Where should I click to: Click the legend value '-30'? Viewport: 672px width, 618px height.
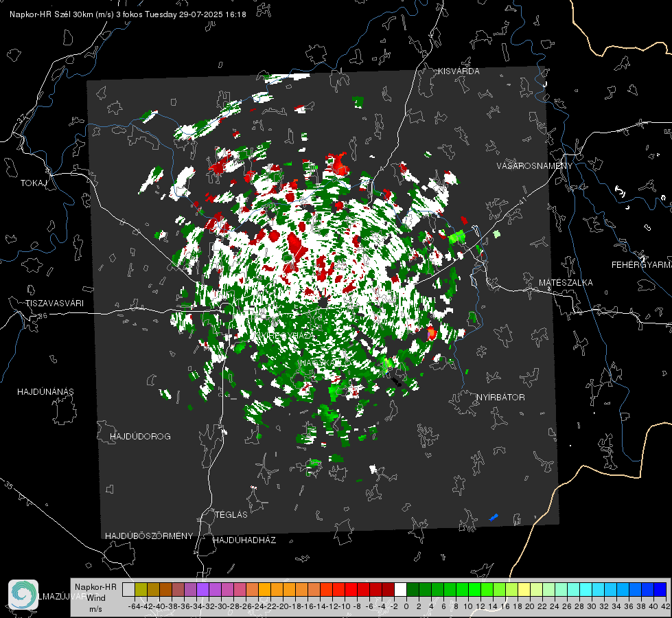click(x=220, y=606)
